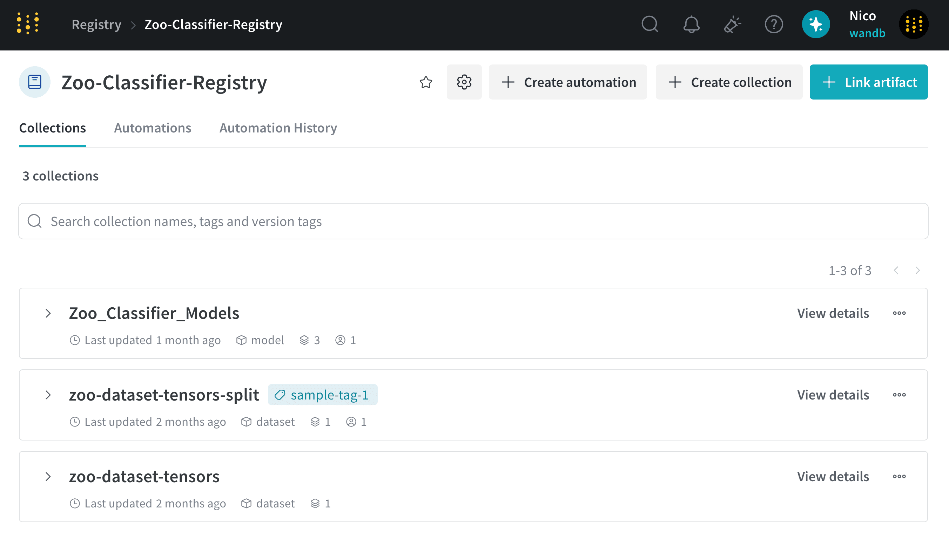The image size is (949, 560).
Task: Open more options for zoo-dataset-tensors
Action: pyautogui.click(x=899, y=477)
